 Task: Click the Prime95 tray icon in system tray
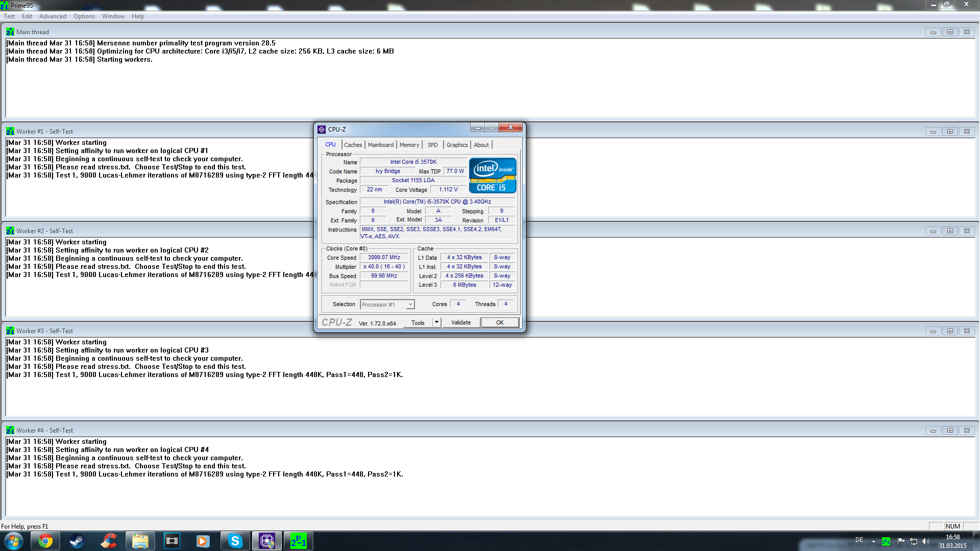(x=886, y=541)
